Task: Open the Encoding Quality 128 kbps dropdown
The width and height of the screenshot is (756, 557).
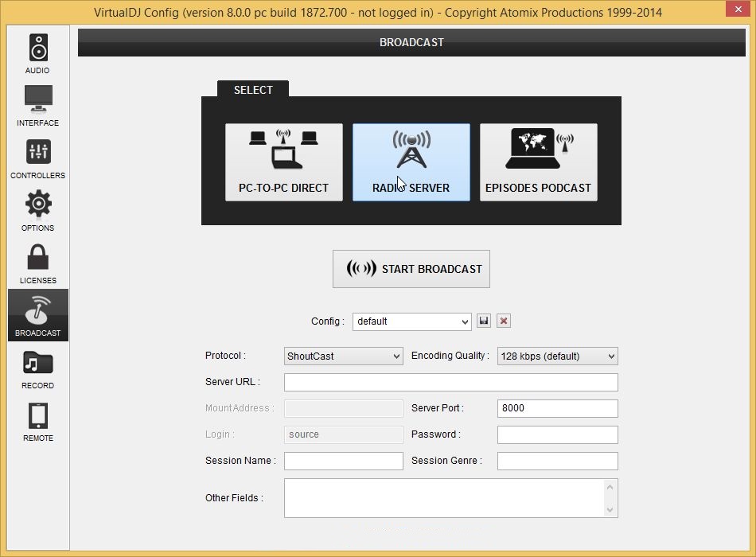Action: click(x=557, y=356)
